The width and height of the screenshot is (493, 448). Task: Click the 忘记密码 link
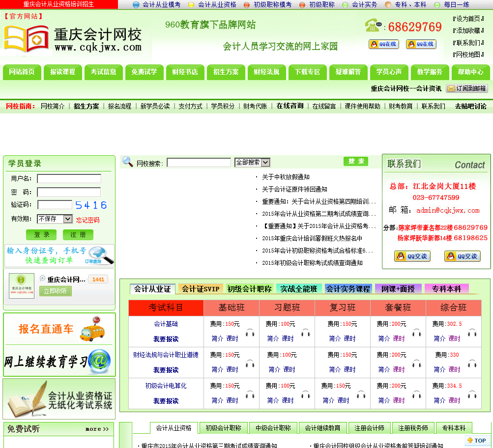tap(87, 220)
